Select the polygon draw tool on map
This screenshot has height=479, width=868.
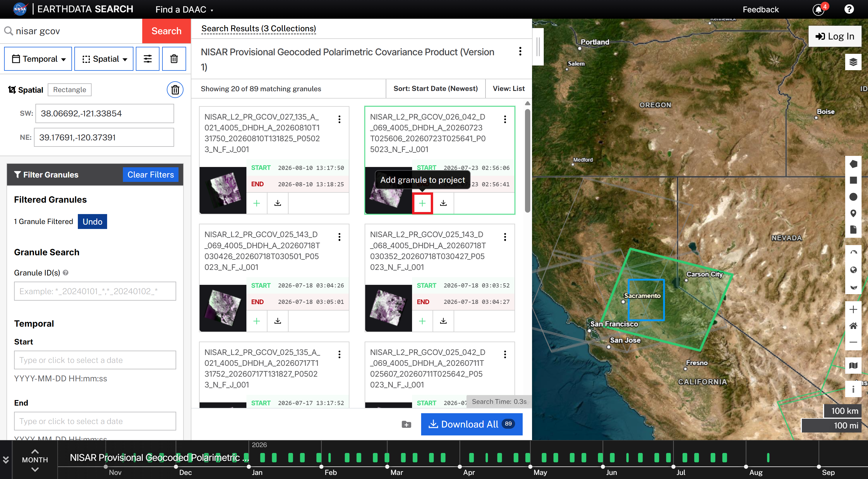tap(853, 164)
